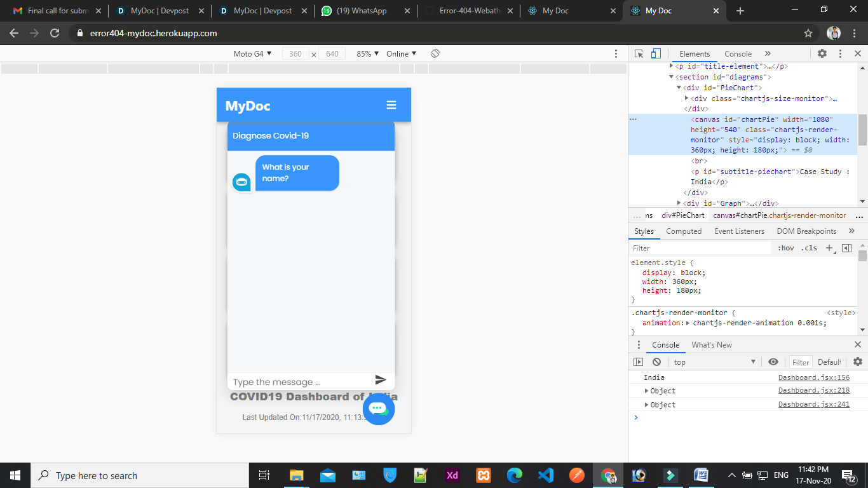Open the top JavaScript context dropdown
This screenshot has height=488, width=868.
point(715,362)
